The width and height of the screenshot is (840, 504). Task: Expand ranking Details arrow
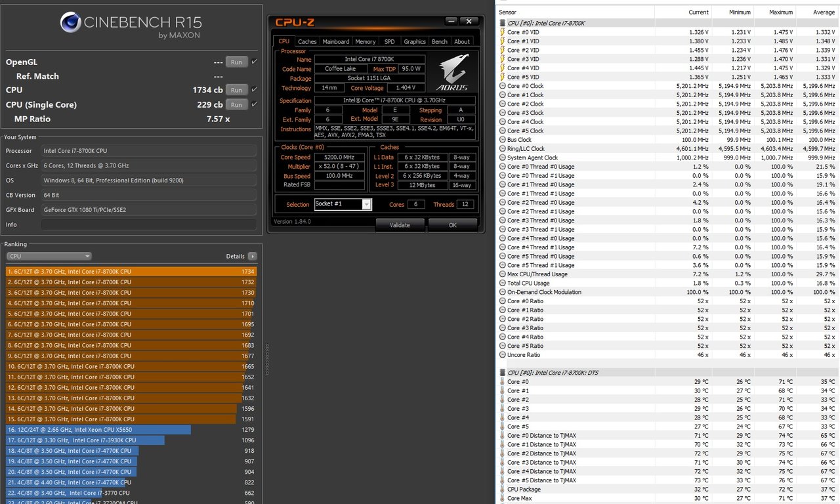coord(253,257)
